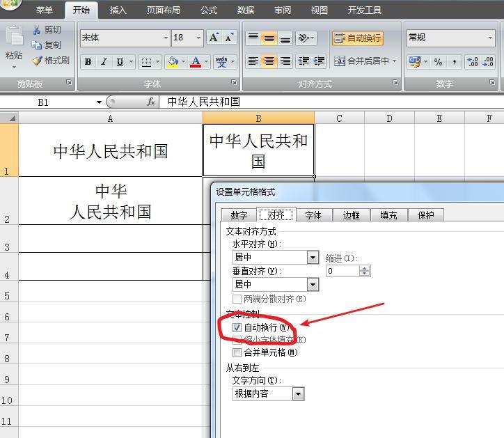Open number format dropdown (常规)
The image size is (504, 438).
click(x=490, y=38)
